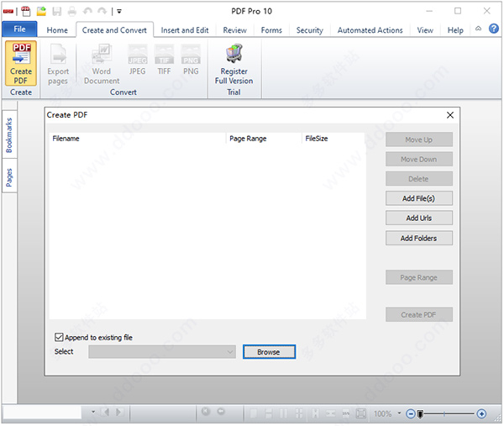The width and height of the screenshot is (504, 426).
Task: Close the Create PDF dialog
Action: click(450, 115)
